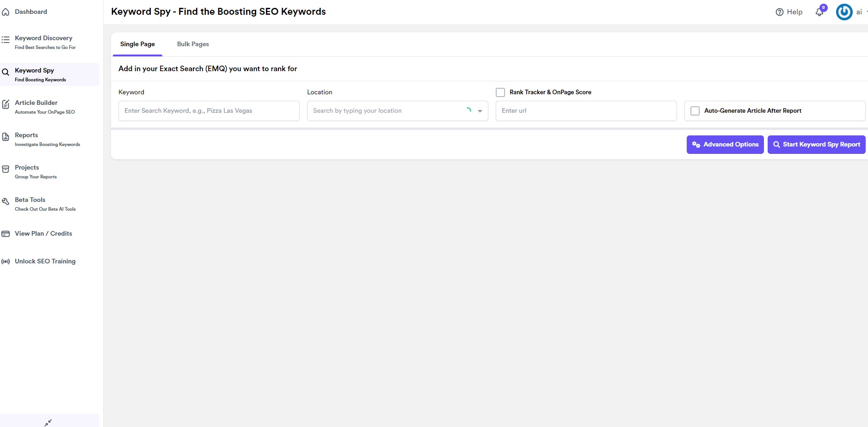Switch to the Bulk Pages tab

193,44
